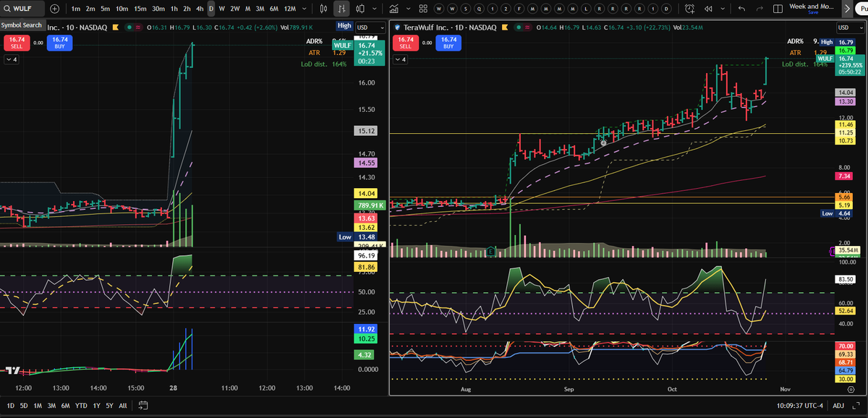Select the candlestick chart type icon
Screen dimensions: 868x418
pos(322,9)
